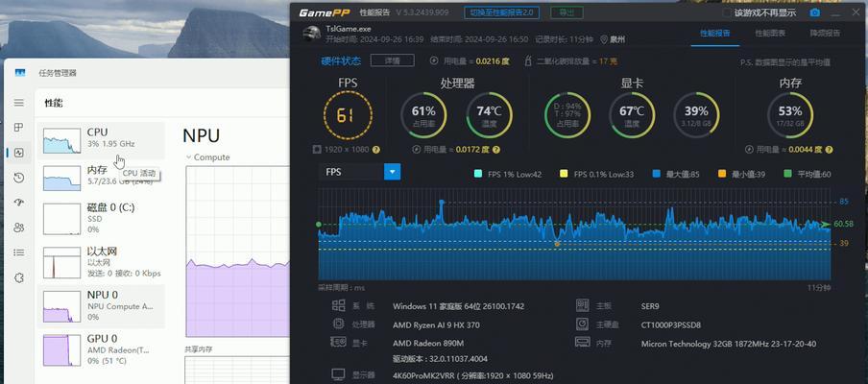The image size is (868, 384).
Task: Open Users icon in Task Manager sidebar
Action: [19, 228]
